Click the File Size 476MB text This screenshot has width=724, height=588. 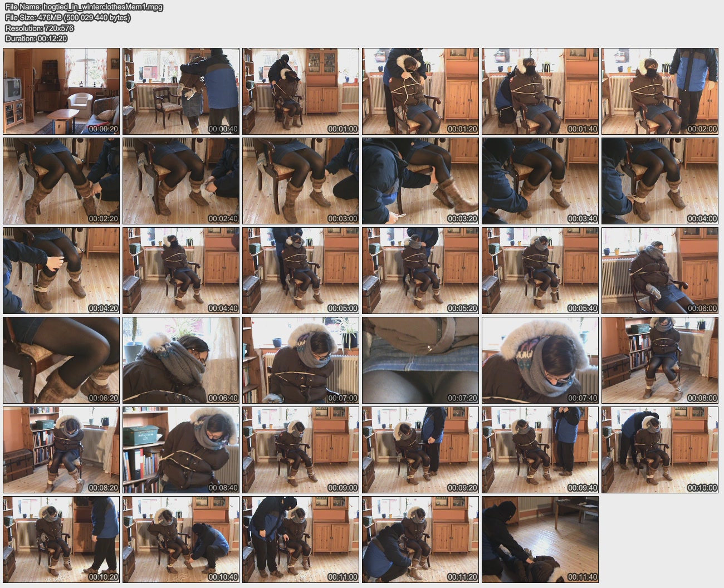67,18
